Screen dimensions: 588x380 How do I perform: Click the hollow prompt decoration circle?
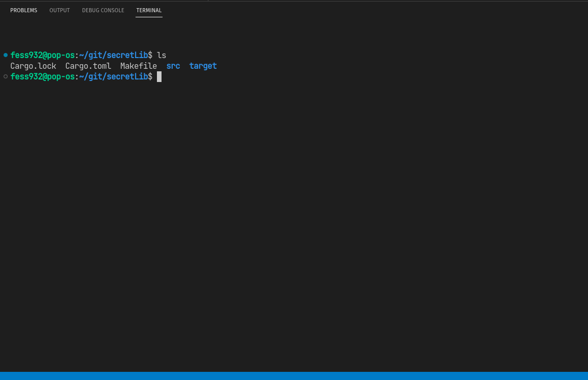tap(6, 76)
